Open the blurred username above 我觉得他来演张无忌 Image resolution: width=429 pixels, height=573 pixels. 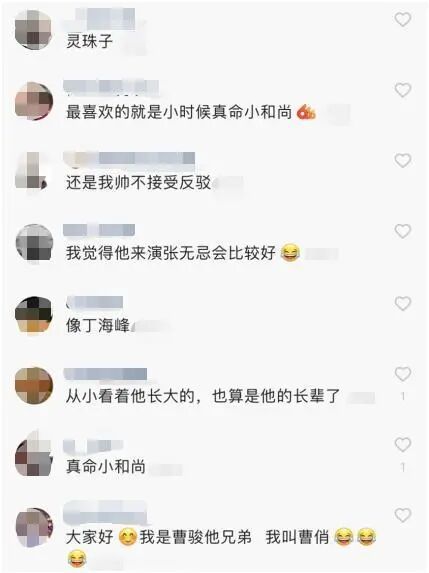(x=99, y=230)
